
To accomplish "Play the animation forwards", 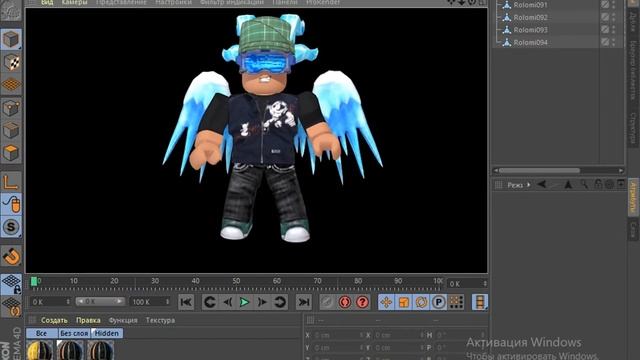I will tap(244, 302).
